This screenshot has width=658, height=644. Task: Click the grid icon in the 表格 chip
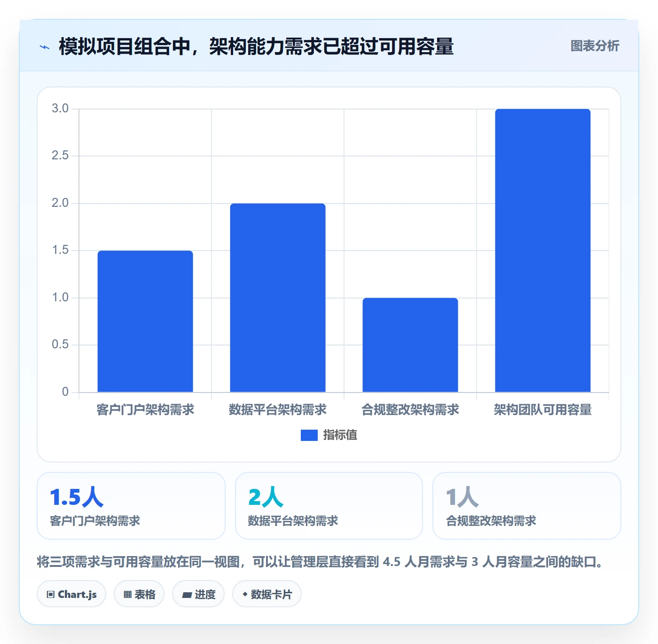pyautogui.click(x=127, y=595)
